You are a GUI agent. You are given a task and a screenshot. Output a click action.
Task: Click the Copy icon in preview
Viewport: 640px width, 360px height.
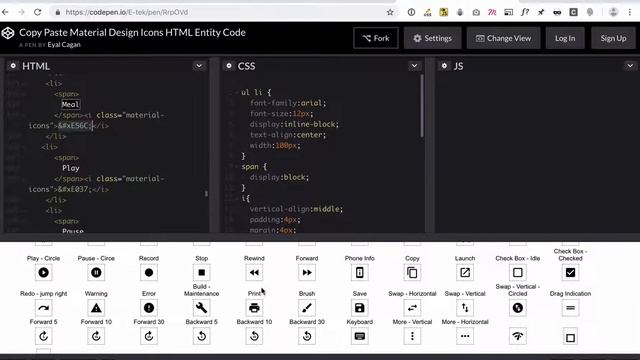pyautogui.click(x=412, y=273)
